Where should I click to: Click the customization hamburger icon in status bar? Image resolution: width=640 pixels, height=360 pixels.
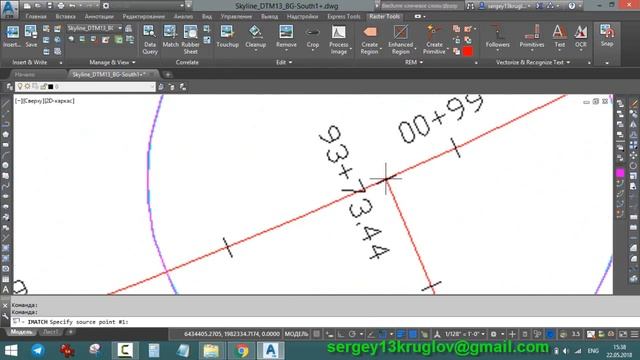point(634,334)
